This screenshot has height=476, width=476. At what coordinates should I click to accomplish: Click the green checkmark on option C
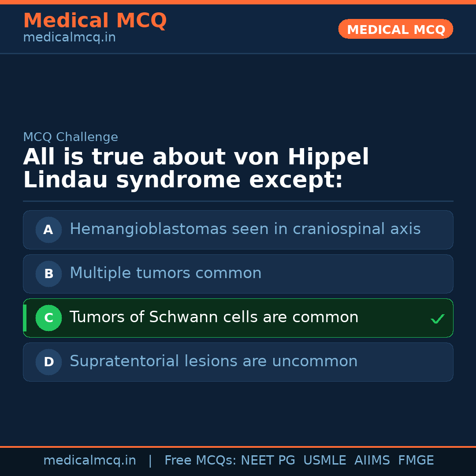(x=437, y=319)
